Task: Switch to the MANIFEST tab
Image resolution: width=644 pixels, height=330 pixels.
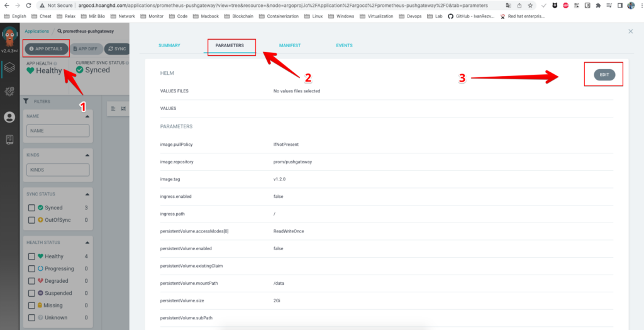Action: point(290,45)
